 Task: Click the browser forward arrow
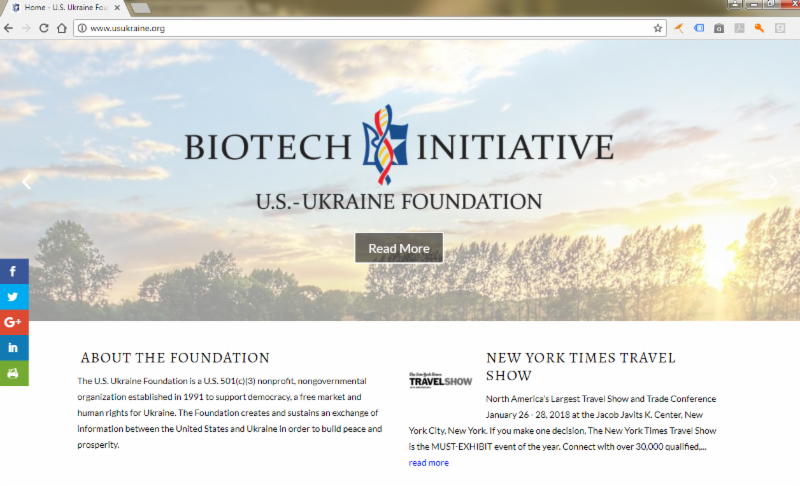pos(26,28)
